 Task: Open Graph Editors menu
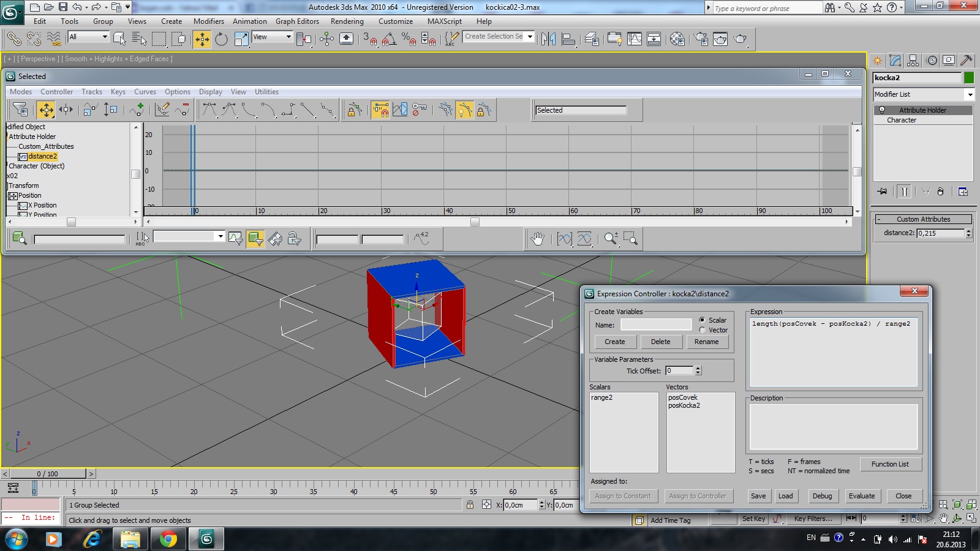tap(297, 21)
